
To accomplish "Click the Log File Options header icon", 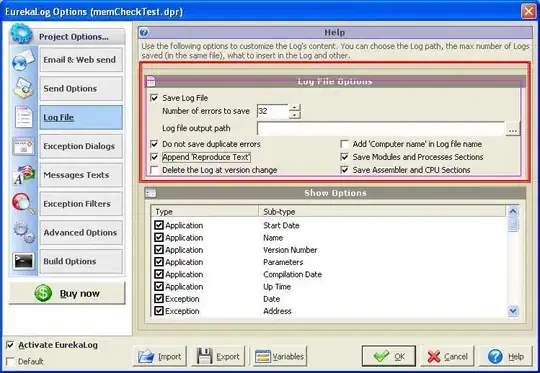I will pos(151,81).
